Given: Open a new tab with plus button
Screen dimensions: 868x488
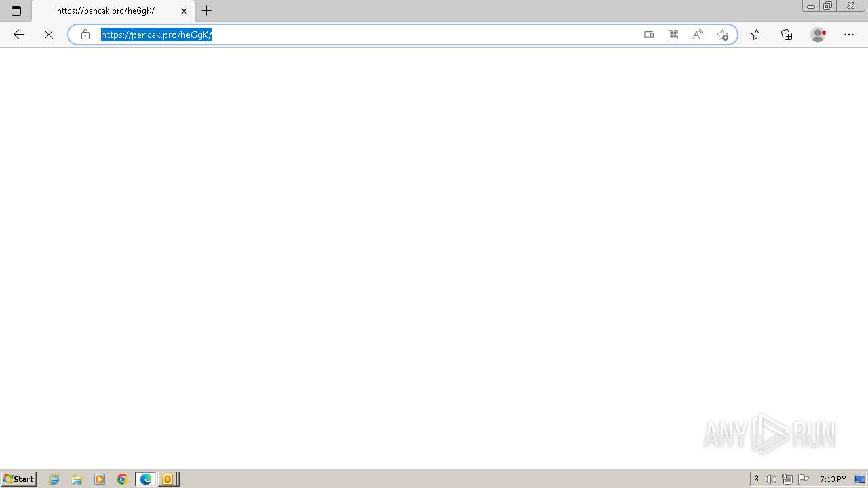Looking at the screenshot, I should pos(207,11).
